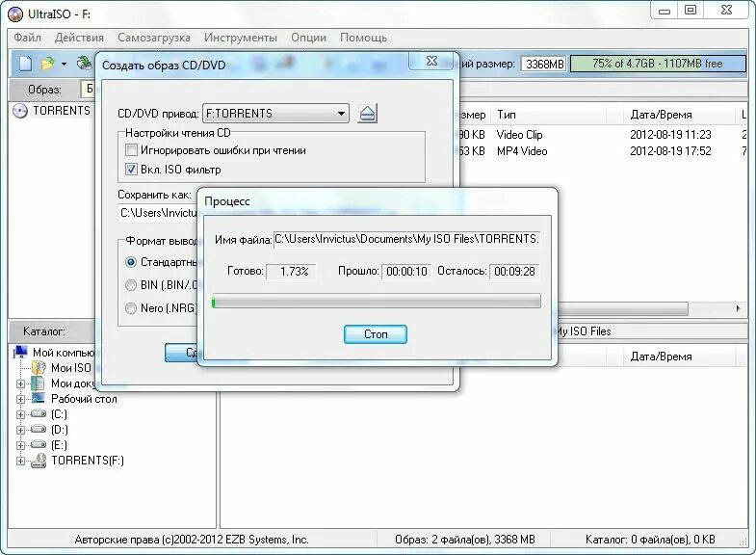The image size is (756, 555).
Task: Click the Готово 1.73% value
Action: pyautogui.click(x=292, y=272)
